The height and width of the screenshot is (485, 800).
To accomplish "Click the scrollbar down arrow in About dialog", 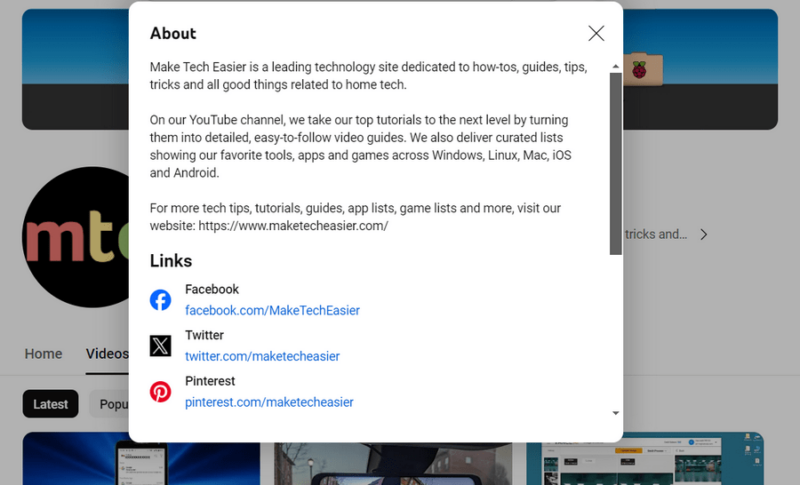I will (616, 413).
